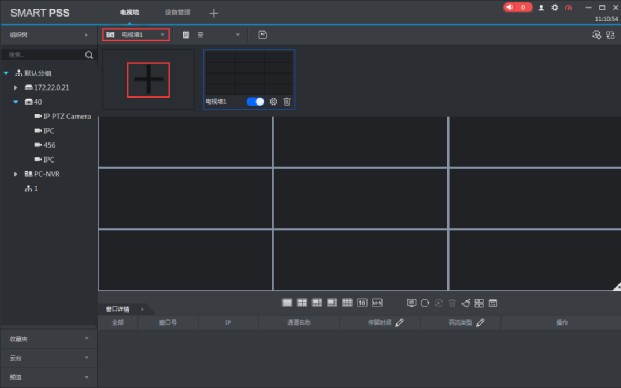This screenshot has height=388, width=621.
Task: Click the clipboard plan icon in toolbar
Action: coord(186,35)
